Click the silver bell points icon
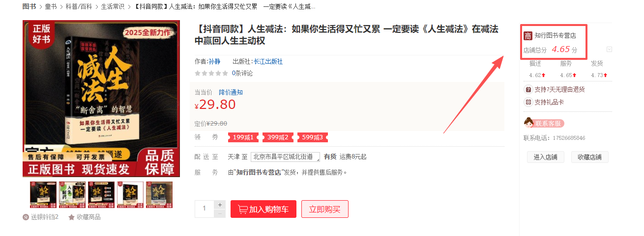644x236 pixels. pos(26,217)
